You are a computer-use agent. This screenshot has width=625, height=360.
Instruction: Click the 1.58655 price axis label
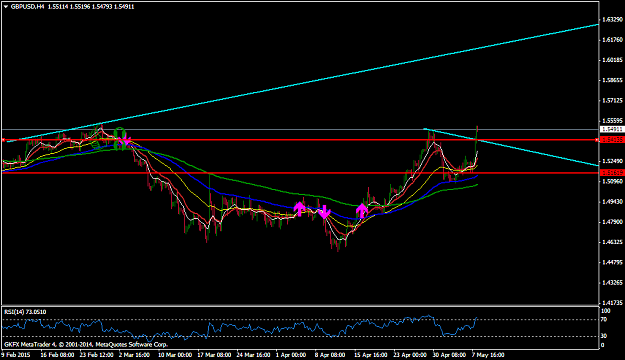[612, 80]
